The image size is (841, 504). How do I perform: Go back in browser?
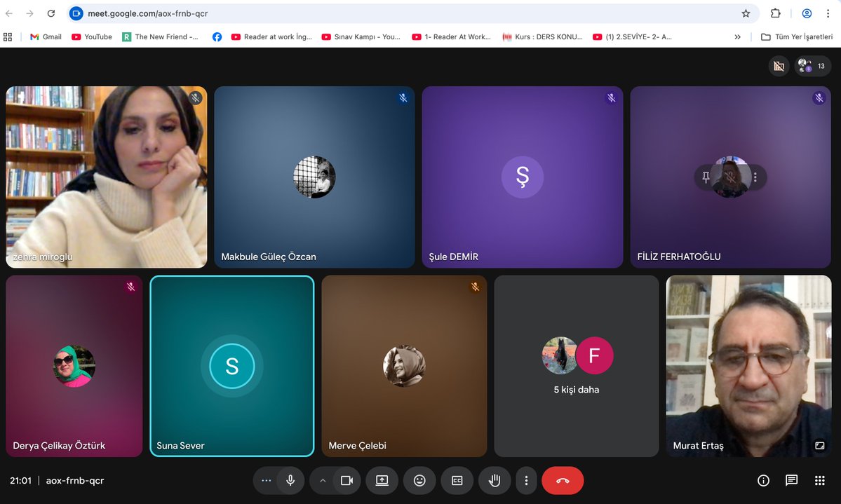(9, 13)
